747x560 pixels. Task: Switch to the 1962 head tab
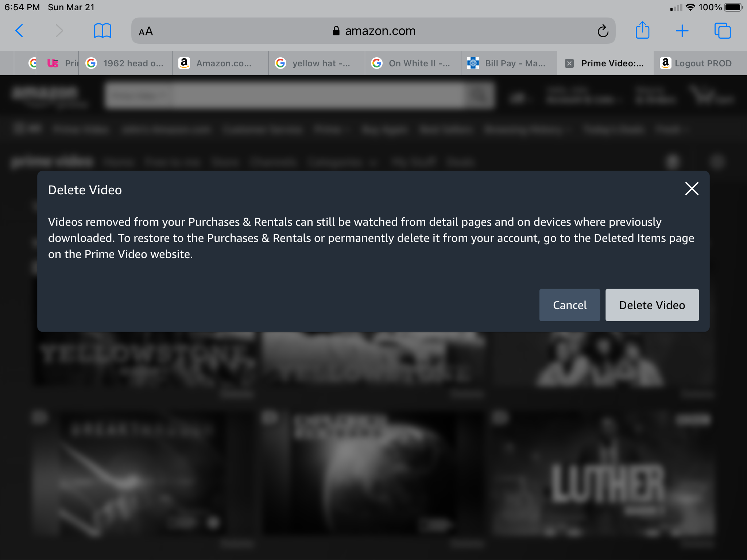125,63
